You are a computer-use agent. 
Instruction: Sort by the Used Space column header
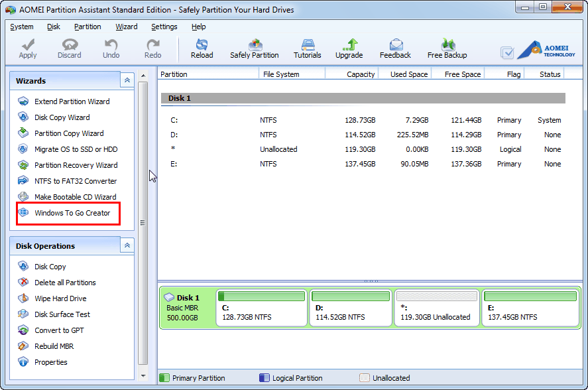[405, 74]
